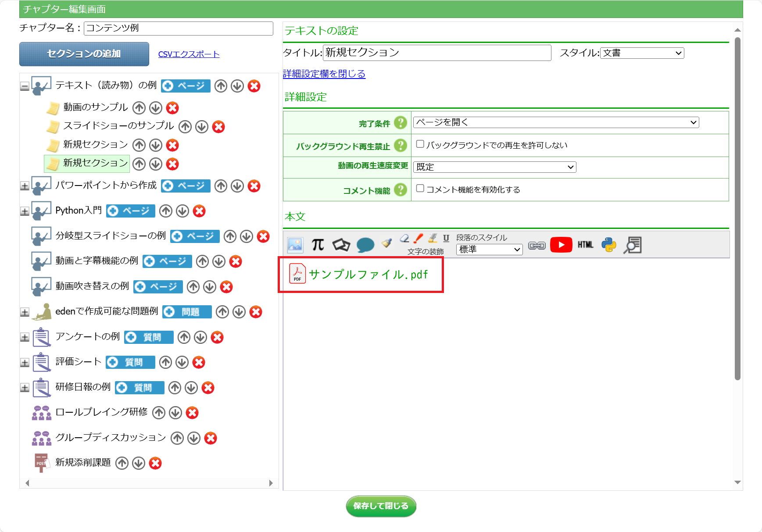Click the CSVエクスポート link
Viewport: 762px width, 532px height.
coord(189,54)
